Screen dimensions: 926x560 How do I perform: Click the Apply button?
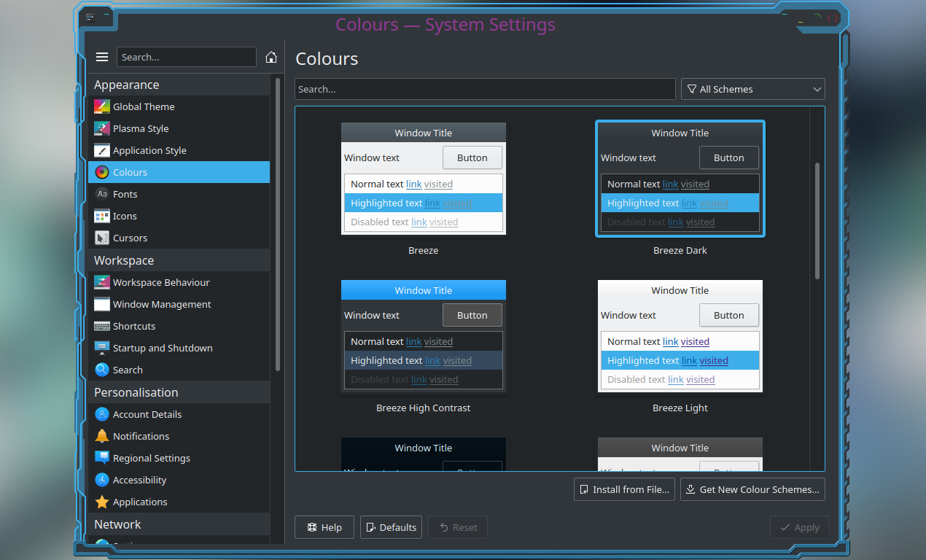coord(799,527)
